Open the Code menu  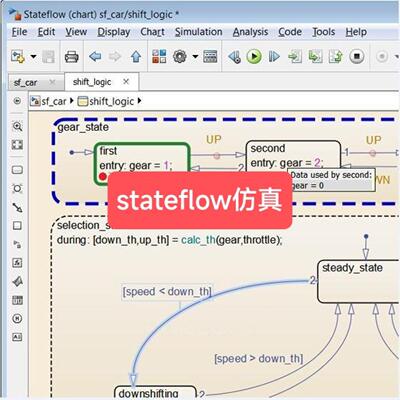click(290, 32)
